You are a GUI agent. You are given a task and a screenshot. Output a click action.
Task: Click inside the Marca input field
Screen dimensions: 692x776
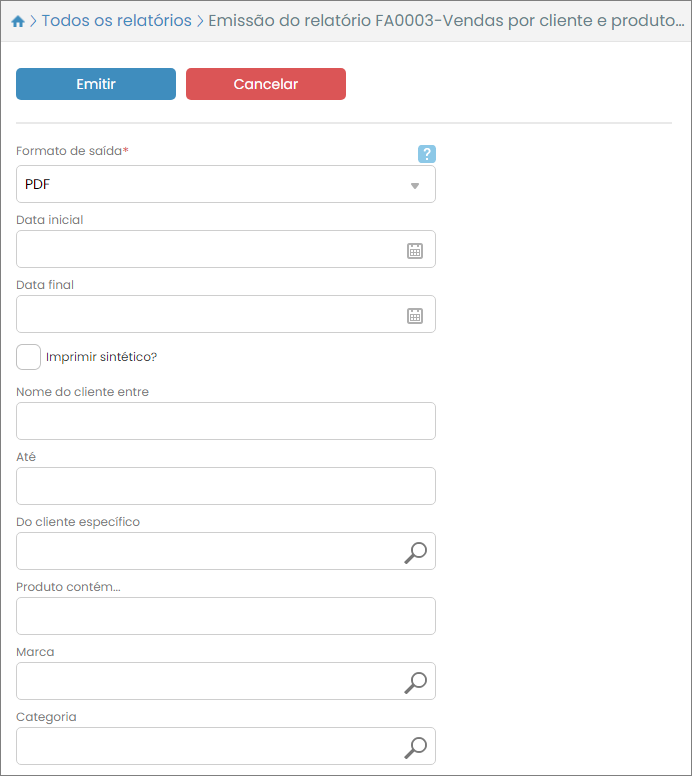coord(205,681)
